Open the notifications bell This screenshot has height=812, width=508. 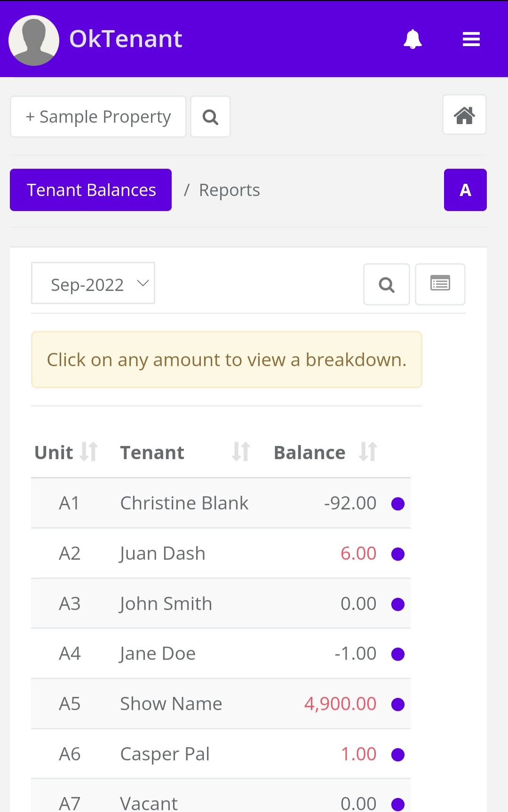(x=413, y=39)
